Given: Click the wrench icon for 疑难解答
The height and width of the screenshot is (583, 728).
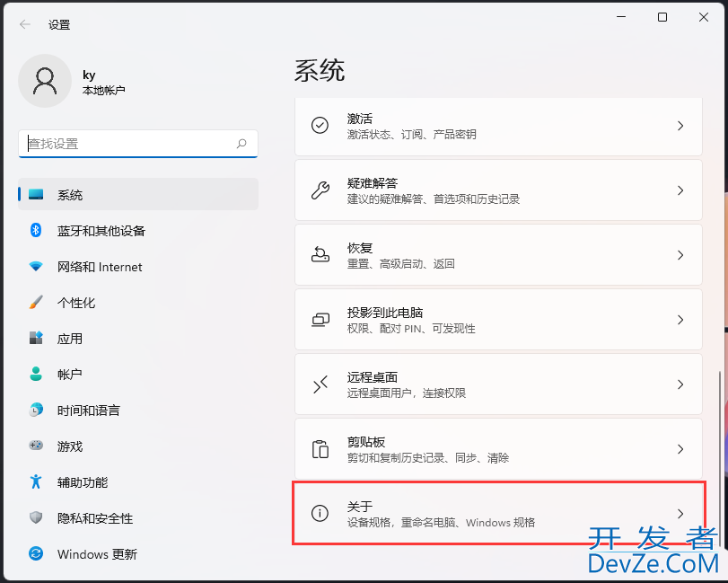Looking at the screenshot, I should tap(320, 190).
